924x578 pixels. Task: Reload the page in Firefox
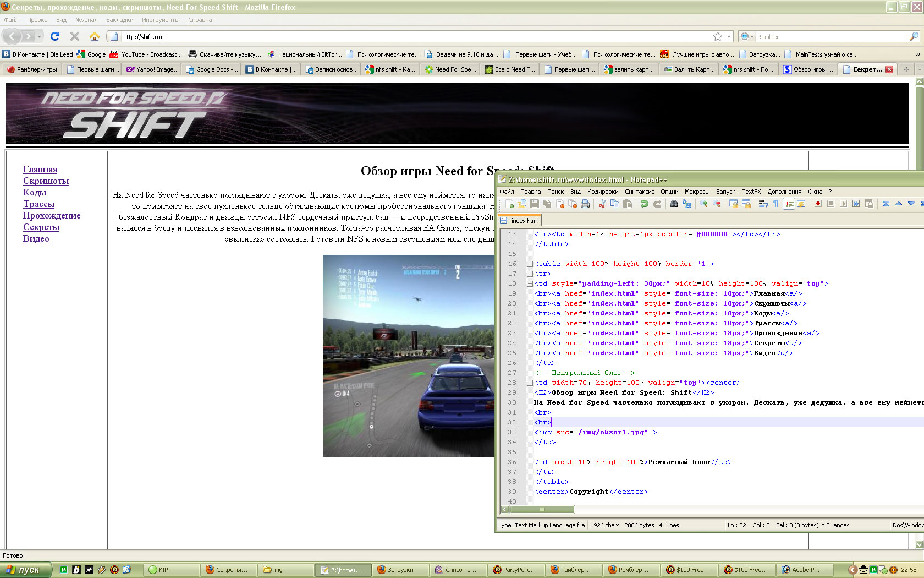(x=55, y=36)
